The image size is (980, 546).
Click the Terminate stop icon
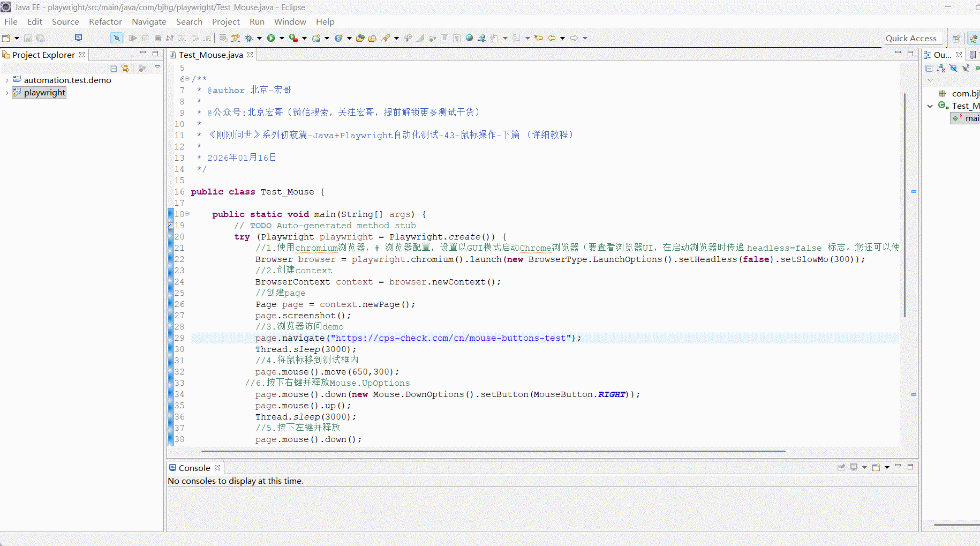coord(157,38)
